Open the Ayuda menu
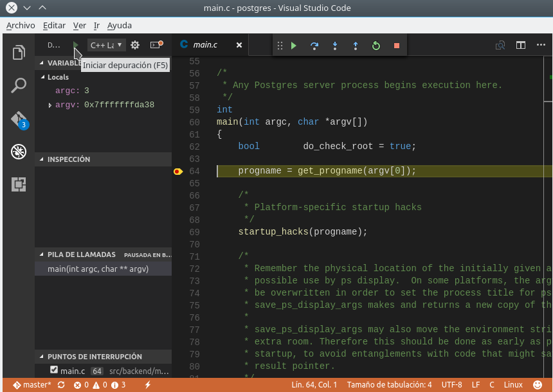This screenshot has width=553, height=392. pyautogui.click(x=119, y=26)
